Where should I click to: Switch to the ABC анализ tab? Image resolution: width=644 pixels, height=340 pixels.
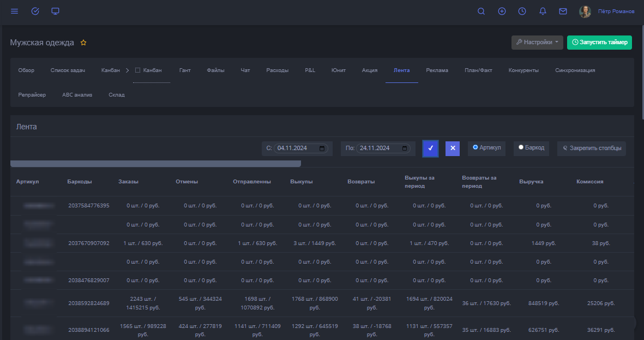coord(77,95)
